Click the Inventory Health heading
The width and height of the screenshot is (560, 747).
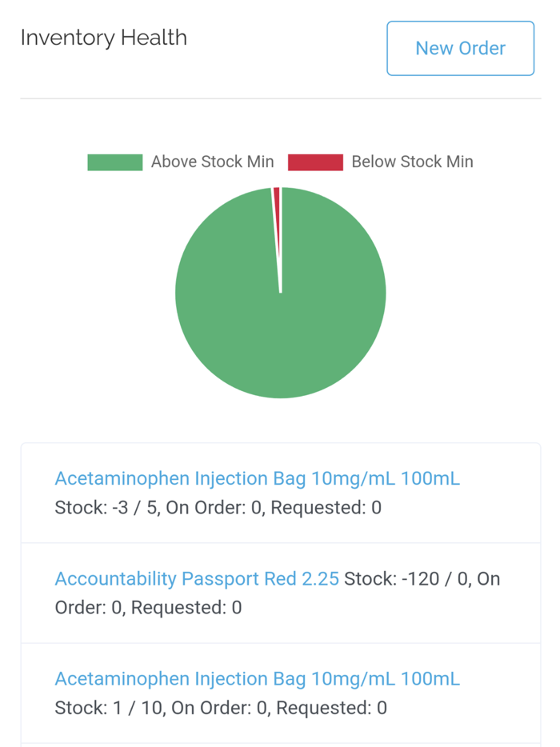[x=103, y=38]
